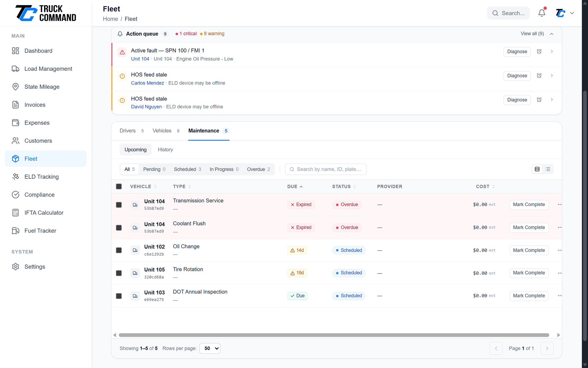The height and width of the screenshot is (368, 588).
Task: Click the Truck Command logo in sidebar
Action: [x=46, y=13]
